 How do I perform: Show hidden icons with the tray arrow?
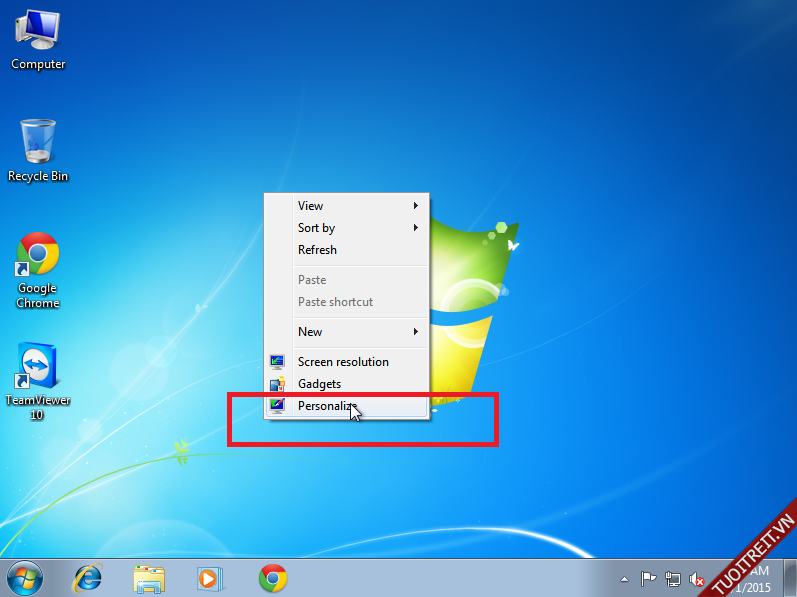pyautogui.click(x=624, y=579)
